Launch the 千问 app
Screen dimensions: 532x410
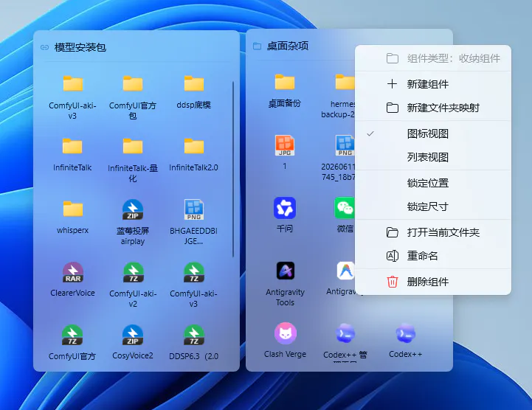coord(285,208)
